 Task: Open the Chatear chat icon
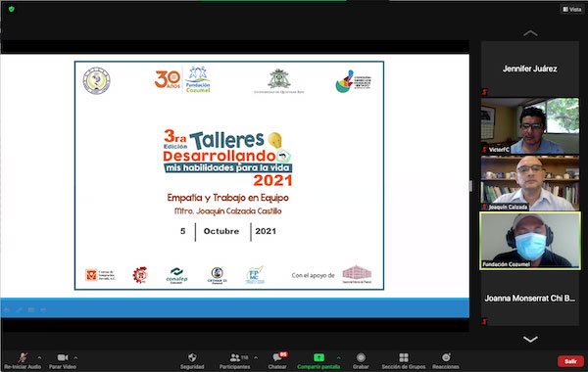277,357
